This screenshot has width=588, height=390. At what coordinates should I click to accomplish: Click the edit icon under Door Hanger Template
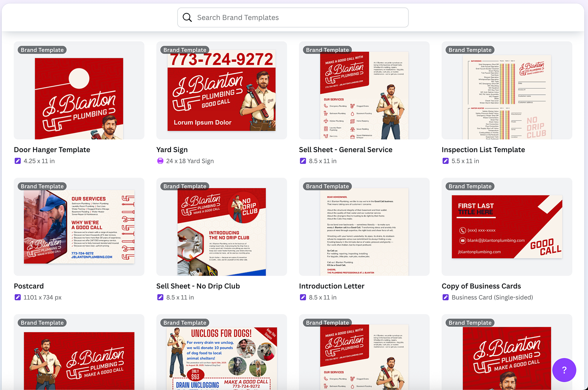click(x=18, y=161)
